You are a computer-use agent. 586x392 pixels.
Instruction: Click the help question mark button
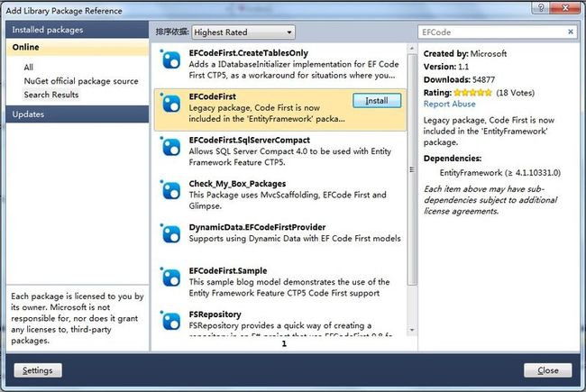click(541, 7)
